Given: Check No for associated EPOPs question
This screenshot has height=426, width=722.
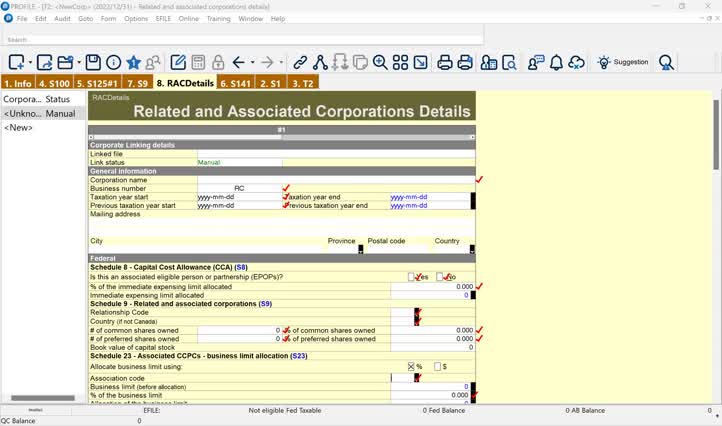Looking at the screenshot, I should pos(440,277).
